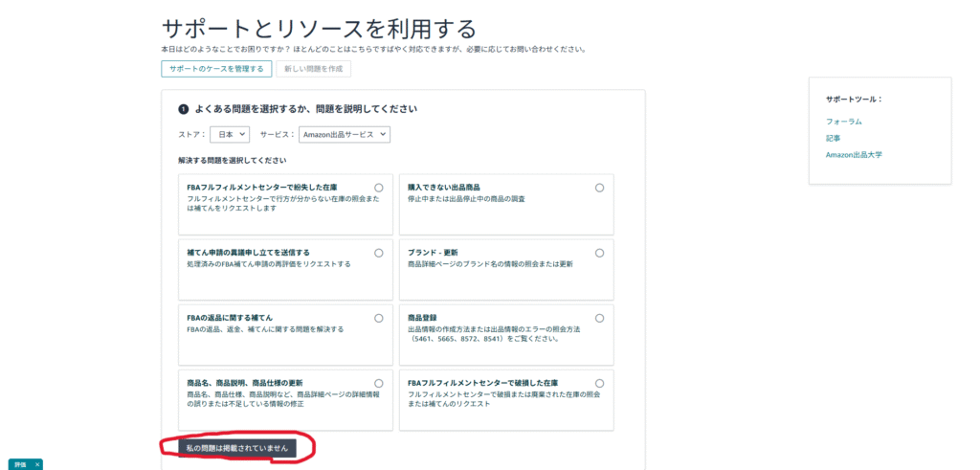Close the 評価 feedback tab via its X
This screenshot has height=470, width=980.
click(x=37, y=465)
